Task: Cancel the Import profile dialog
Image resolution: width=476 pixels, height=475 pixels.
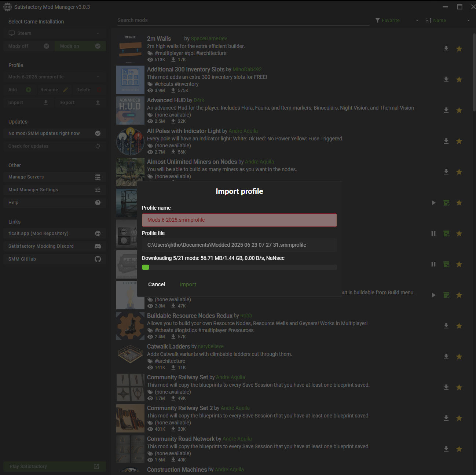Action: point(157,284)
